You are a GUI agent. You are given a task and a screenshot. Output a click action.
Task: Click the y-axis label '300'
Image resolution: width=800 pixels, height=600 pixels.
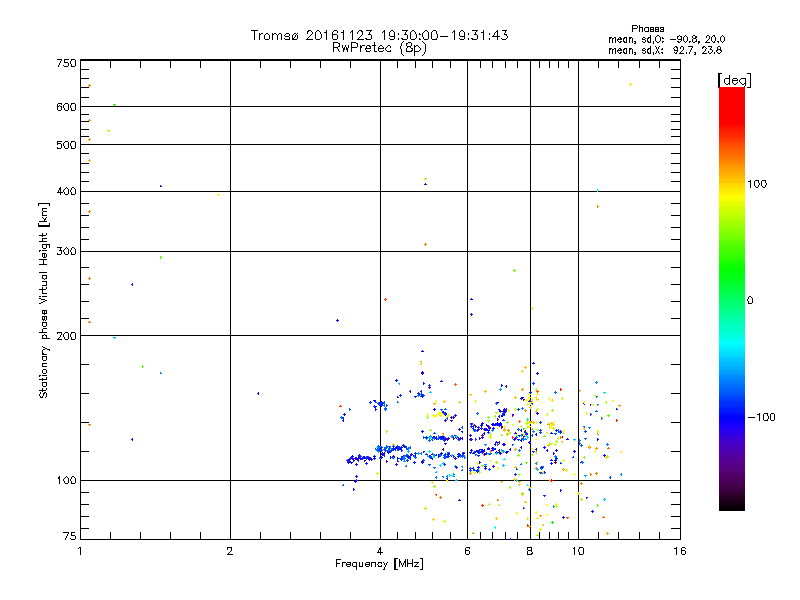click(x=66, y=252)
